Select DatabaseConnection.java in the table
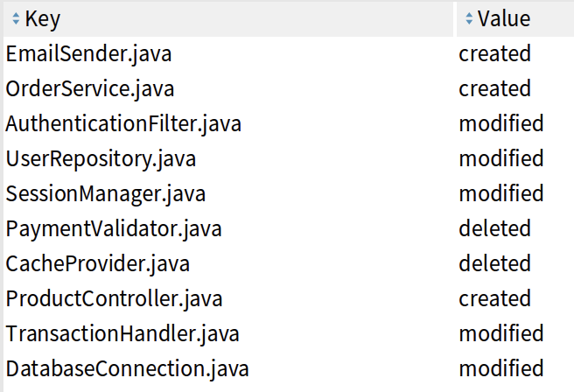574x392 pixels. click(127, 368)
